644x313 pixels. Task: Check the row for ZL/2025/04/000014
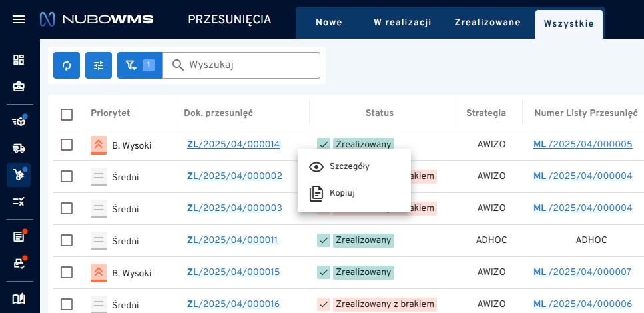click(x=67, y=145)
